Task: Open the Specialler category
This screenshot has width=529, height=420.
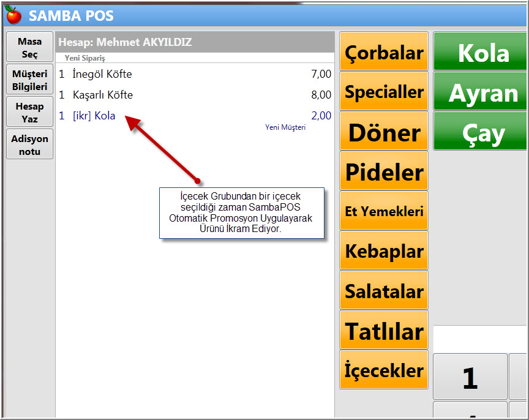Action: 383,91
